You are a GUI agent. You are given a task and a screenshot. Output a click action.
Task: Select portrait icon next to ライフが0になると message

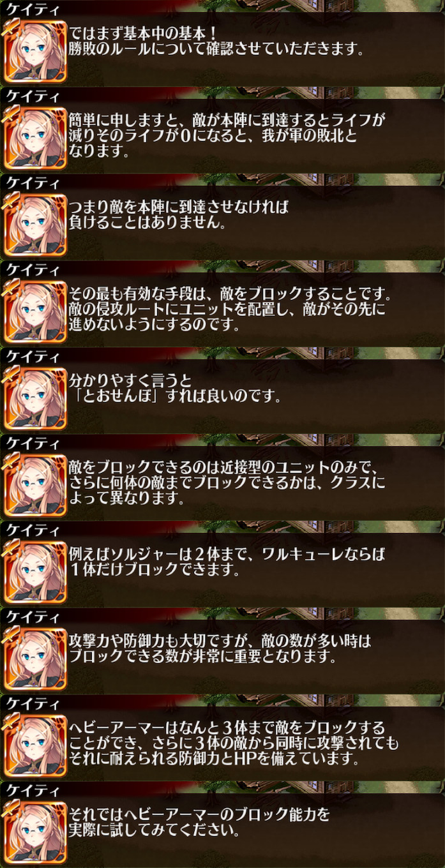35,138
